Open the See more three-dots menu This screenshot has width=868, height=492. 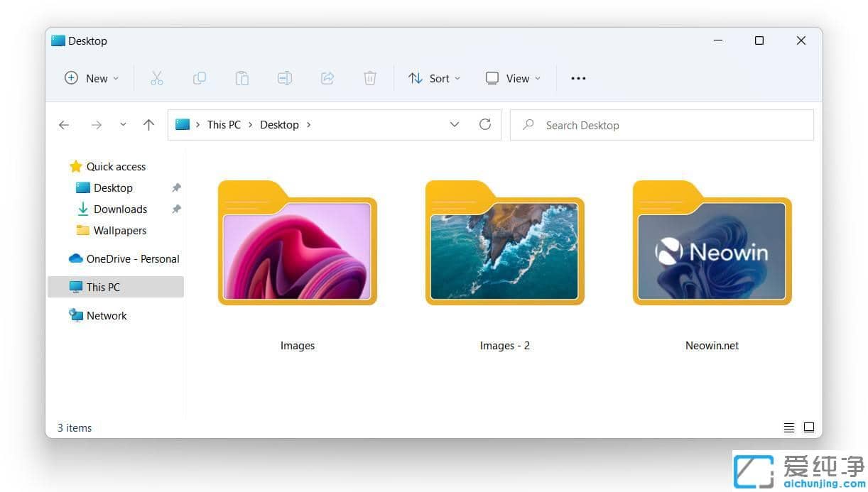click(x=578, y=78)
